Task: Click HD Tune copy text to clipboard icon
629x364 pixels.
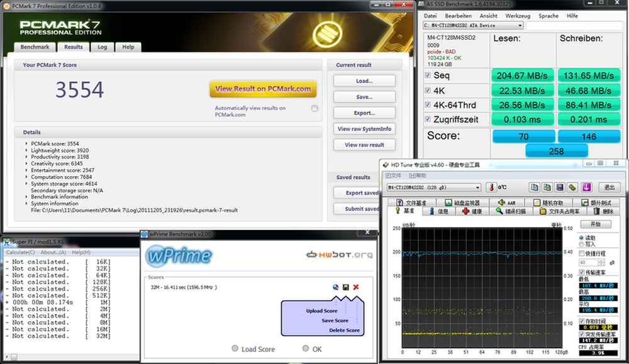Action: click(x=534, y=187)
